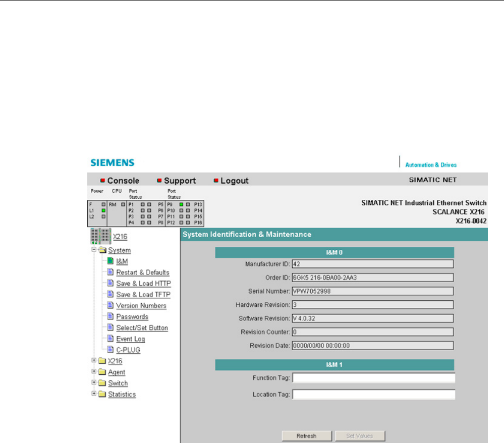504x443 pixels.
Task: Open the I&M page link
Action: [x=122, y=261]
